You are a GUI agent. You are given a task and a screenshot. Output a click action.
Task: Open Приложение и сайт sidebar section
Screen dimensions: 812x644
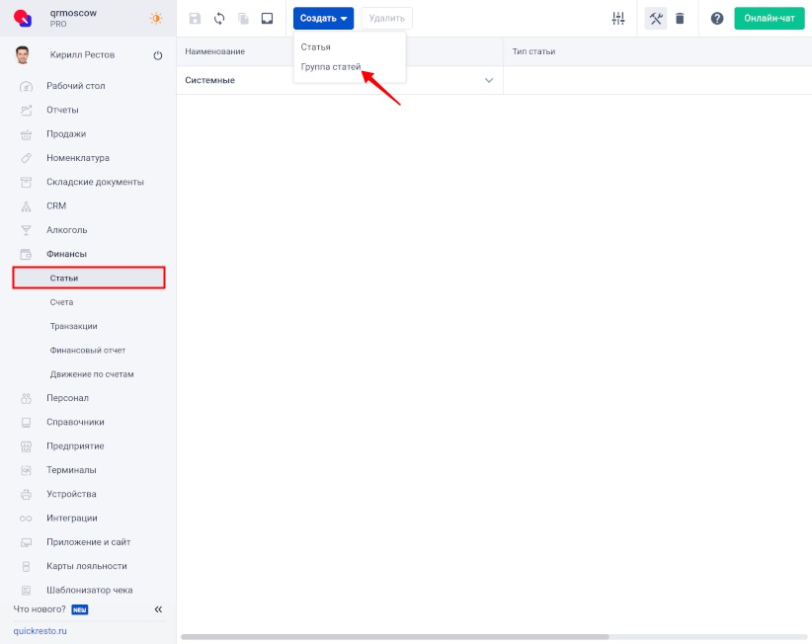[89, 542]
